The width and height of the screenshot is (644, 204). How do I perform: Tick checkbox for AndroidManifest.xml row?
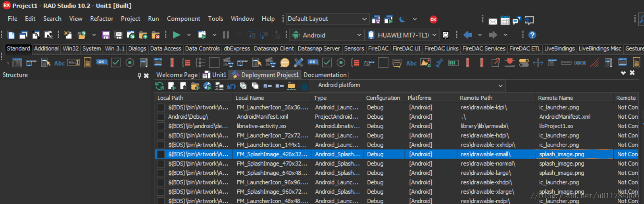[161, 117]
